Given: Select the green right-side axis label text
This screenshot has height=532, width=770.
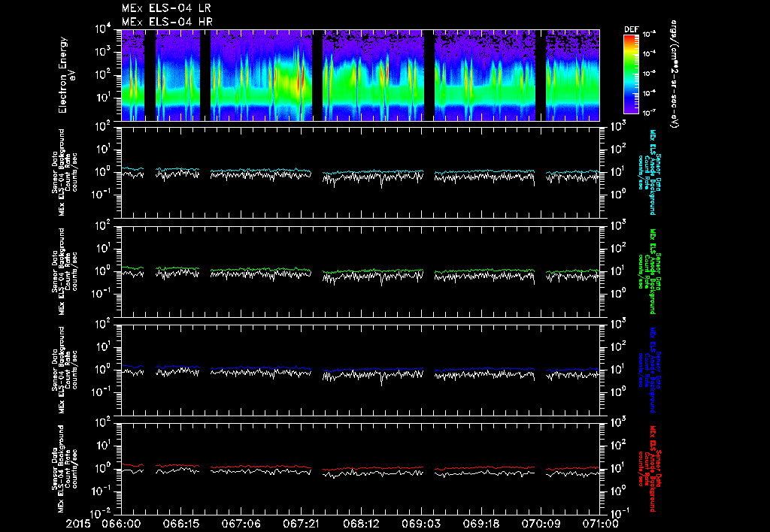Looking at the screenshot, I should (x=648, y=271).
